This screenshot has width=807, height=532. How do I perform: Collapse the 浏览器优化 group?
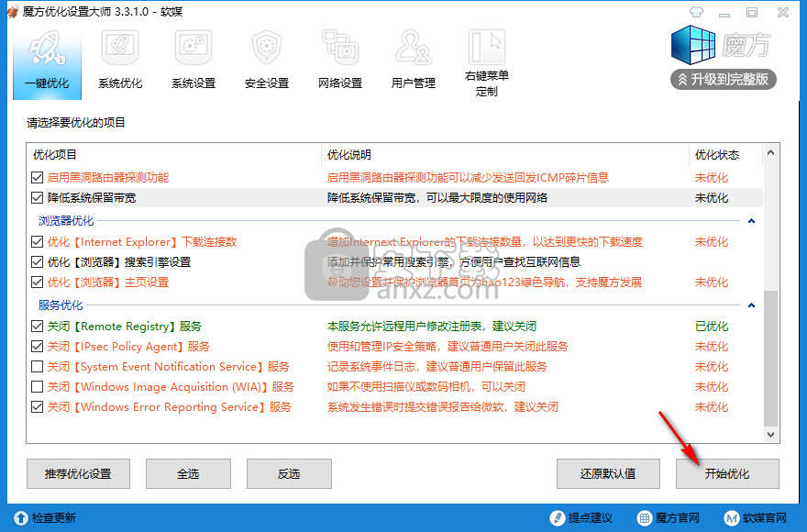[x=751, y=221]
